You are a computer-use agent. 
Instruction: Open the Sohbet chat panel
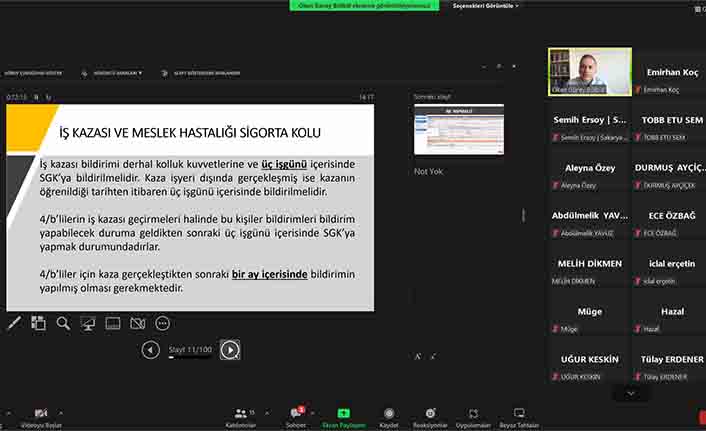coord(296,416)
